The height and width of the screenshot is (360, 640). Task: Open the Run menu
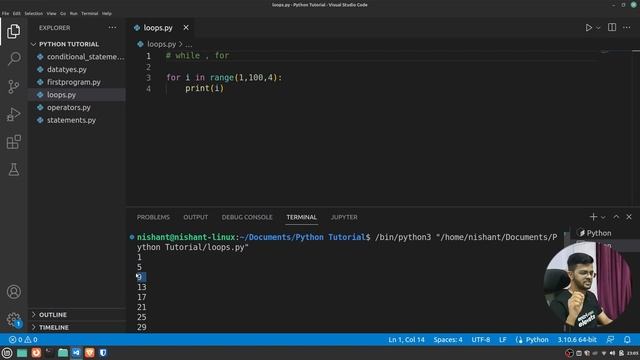pos(73,13)
